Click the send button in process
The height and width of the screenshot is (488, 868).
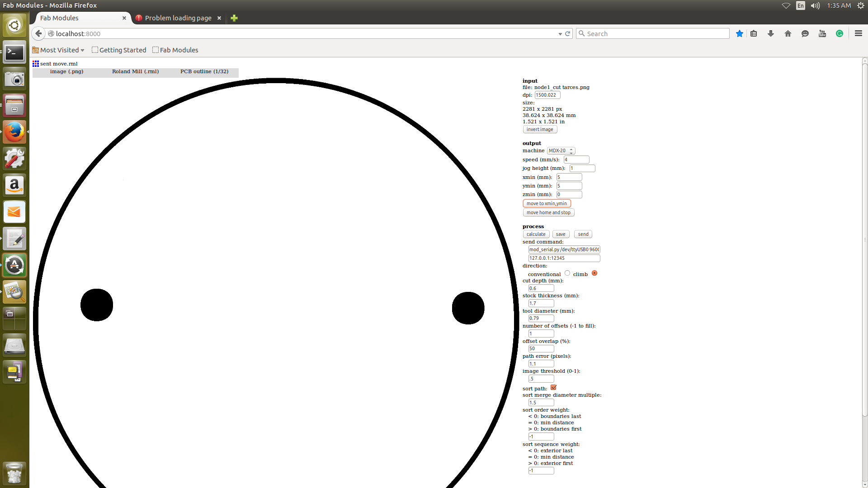point(582,234)
